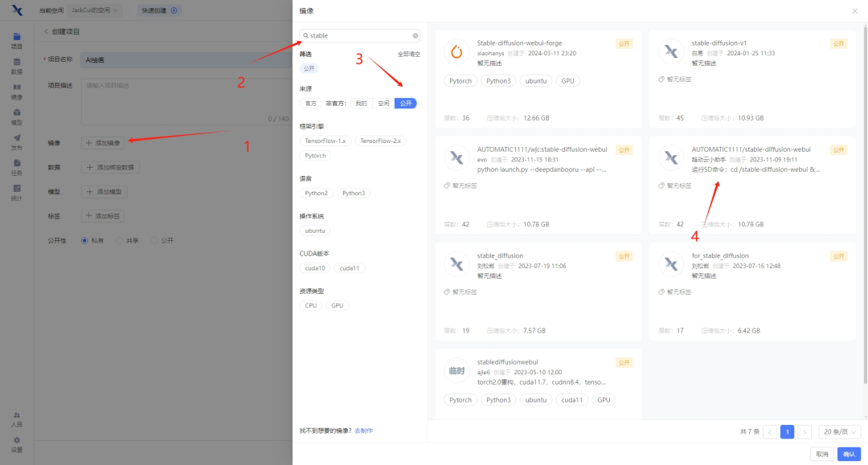Click the 添加标签 button
This screenshot has width=868, height=465.
(x=103, y=216)
